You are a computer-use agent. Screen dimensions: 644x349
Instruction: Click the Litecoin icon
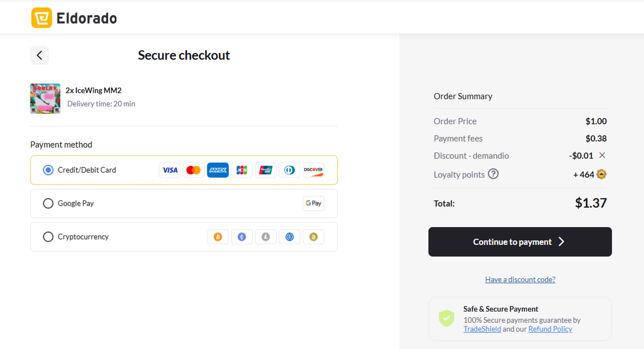(266, 237)
